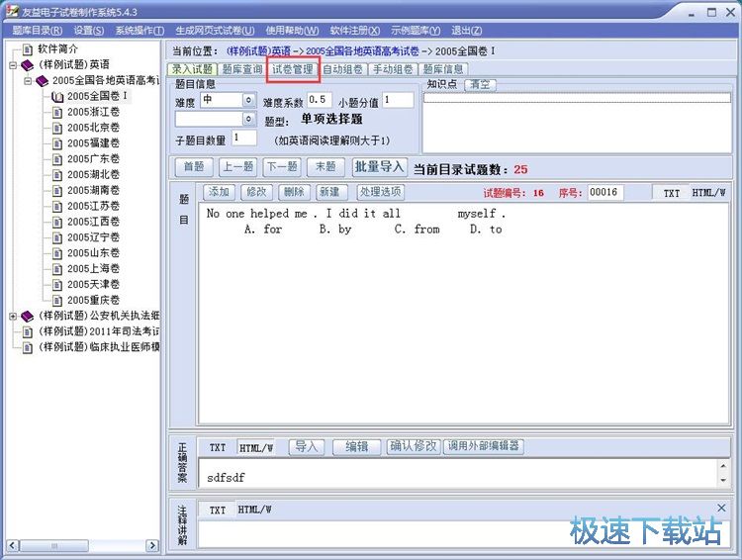This screenshot has height=560, width=742.
Task: Open the 难度 dropdown showing 中
Action: (x=248, y=100)
